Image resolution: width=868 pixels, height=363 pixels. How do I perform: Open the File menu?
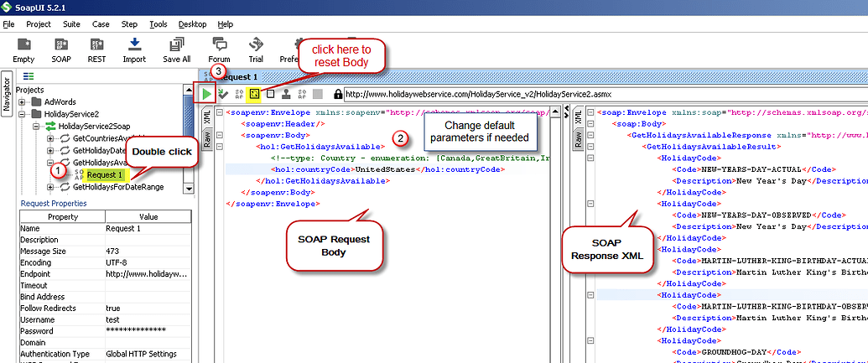coord(9,24)
